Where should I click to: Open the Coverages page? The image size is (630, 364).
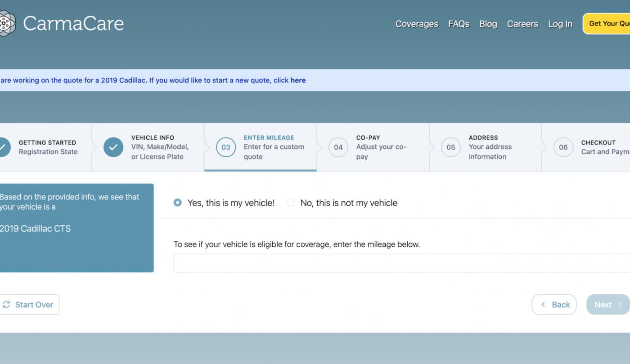417,24
